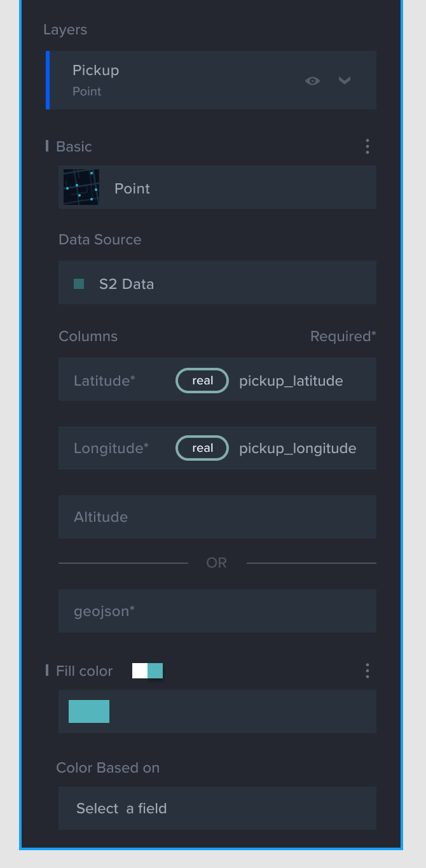Click the Altitude input field

click(x=217, y=517)
